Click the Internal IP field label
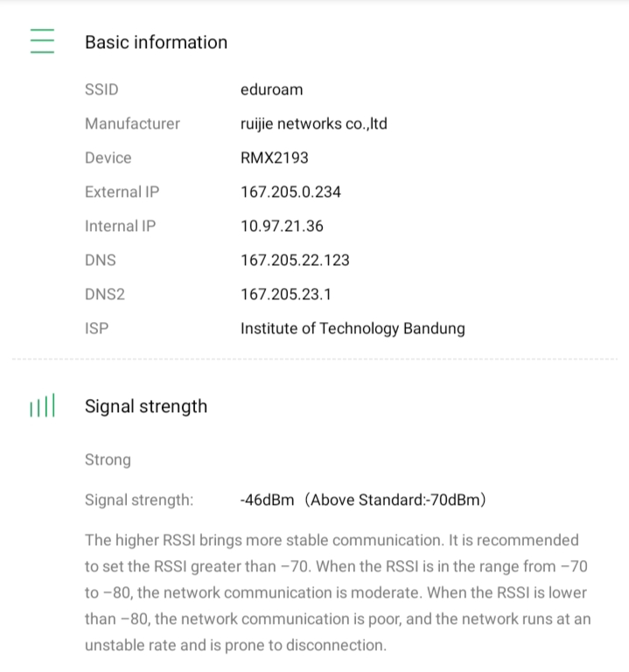The height and width of the screenshot is (672, 629). click(x=120, y=226)
